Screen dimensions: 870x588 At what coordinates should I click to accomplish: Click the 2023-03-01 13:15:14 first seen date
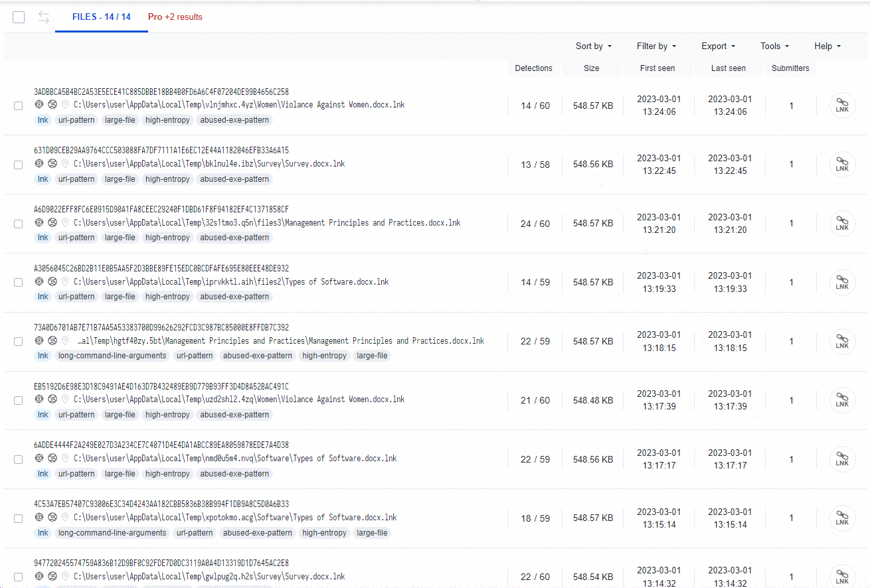point(659,518)
